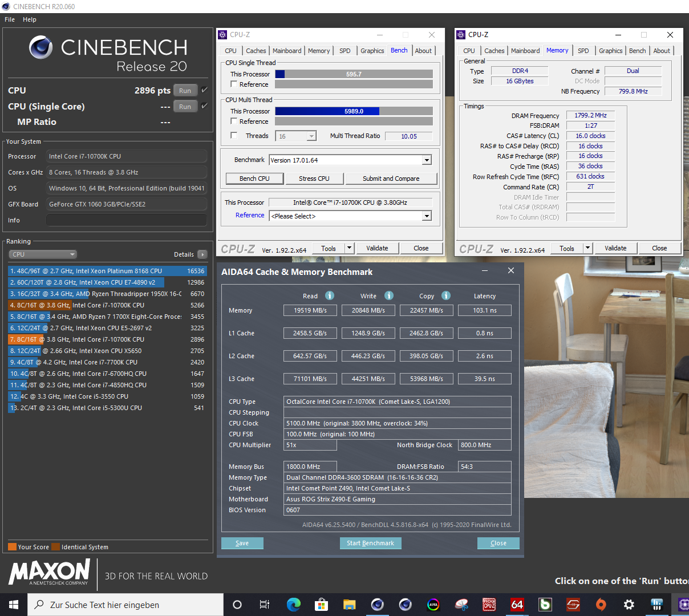
Task: Select ranking row Intel Xeon Platinum 8168
Action: pos(107,271)
